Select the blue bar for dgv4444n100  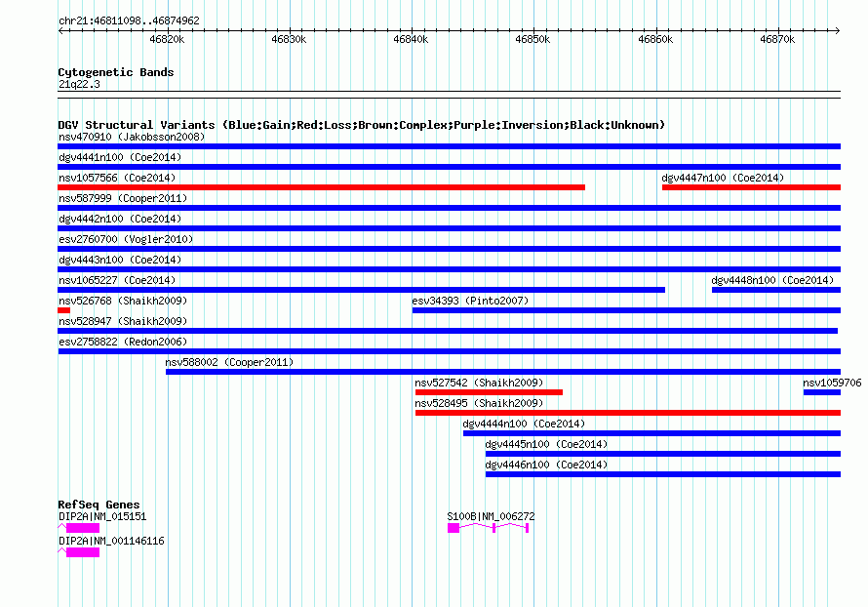click(652, 433)
